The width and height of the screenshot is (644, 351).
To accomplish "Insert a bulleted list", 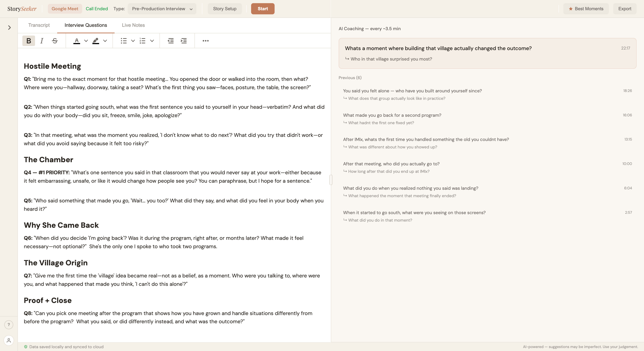I will (x=124, y=41).
